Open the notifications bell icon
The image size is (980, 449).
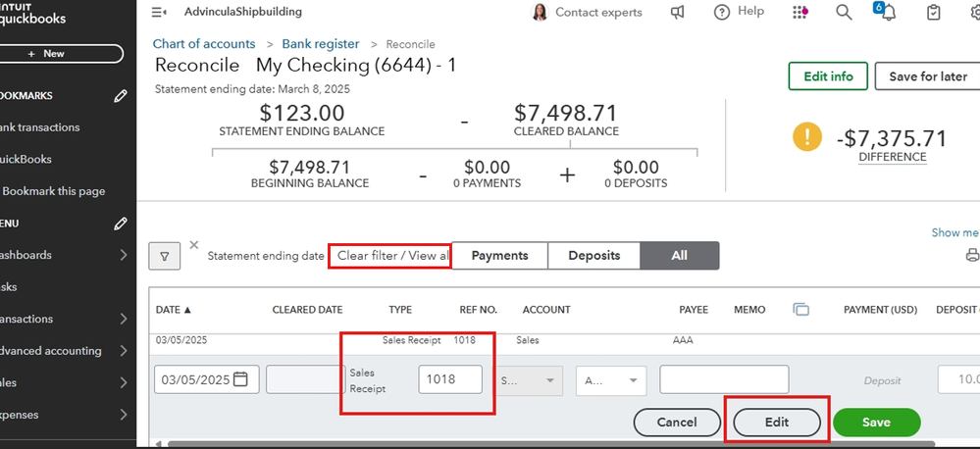[x=887, y=12]
